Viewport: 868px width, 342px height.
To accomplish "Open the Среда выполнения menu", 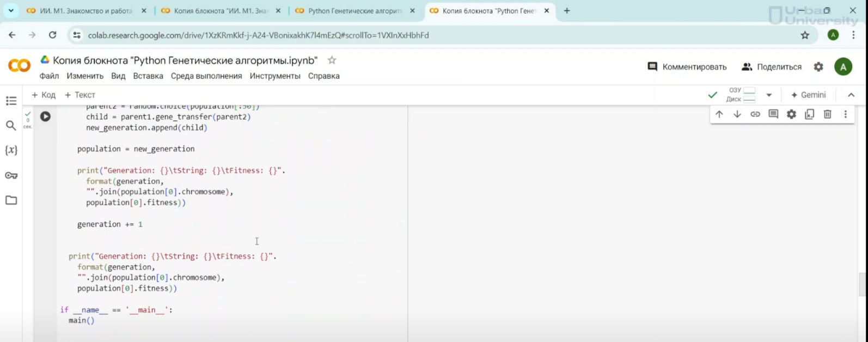I will [206, 76].
